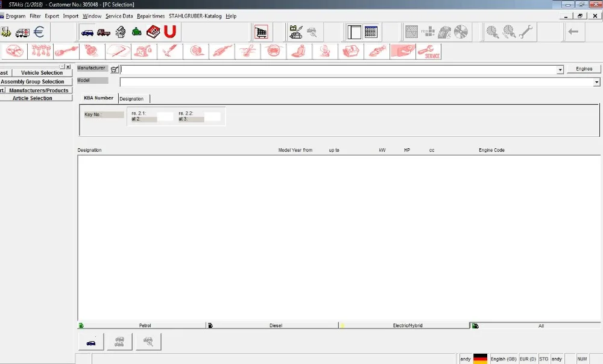This screenshot has height=364, width=603.
Task: Open the spark plug assembly group
Action: pyautogui.click(x=377, y=51)
